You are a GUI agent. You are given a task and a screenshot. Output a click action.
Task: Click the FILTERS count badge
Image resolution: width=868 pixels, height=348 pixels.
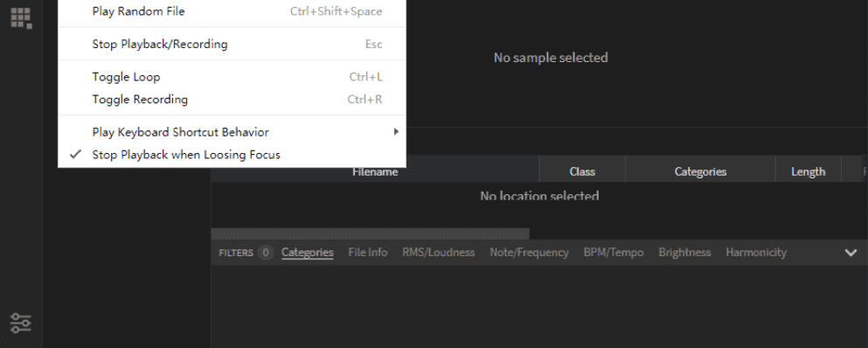click(x=265, y=253)
